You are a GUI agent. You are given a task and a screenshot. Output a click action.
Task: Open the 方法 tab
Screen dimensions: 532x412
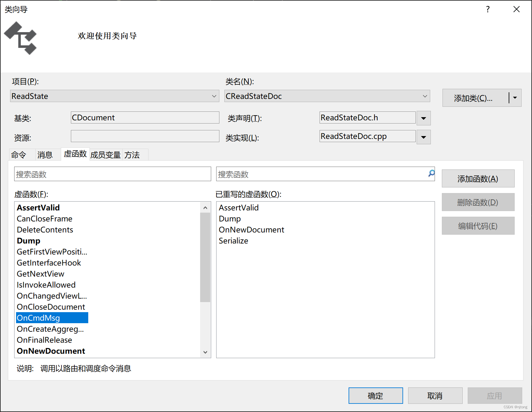click(133, 154)
